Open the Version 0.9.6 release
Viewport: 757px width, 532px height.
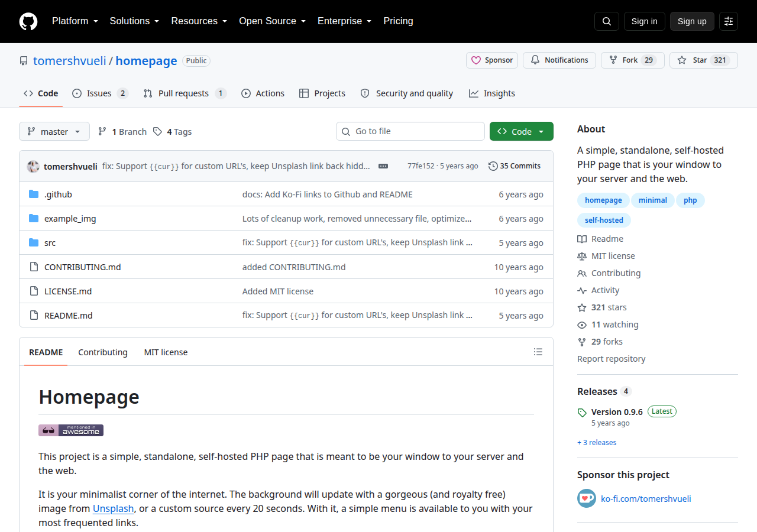617,412
